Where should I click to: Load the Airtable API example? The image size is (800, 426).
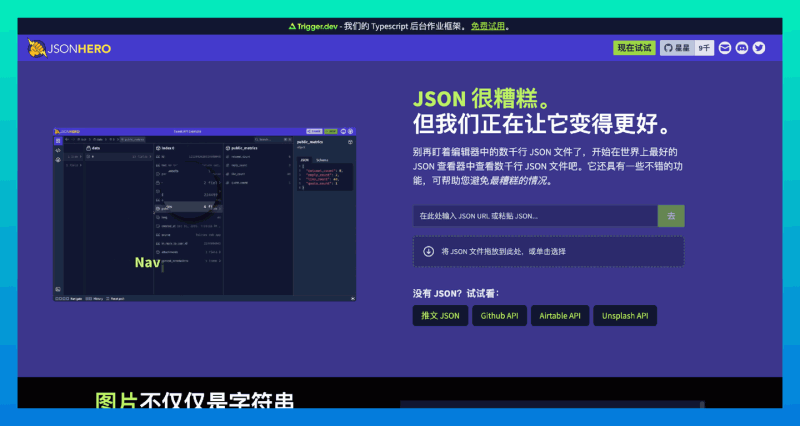click(560, 316)
